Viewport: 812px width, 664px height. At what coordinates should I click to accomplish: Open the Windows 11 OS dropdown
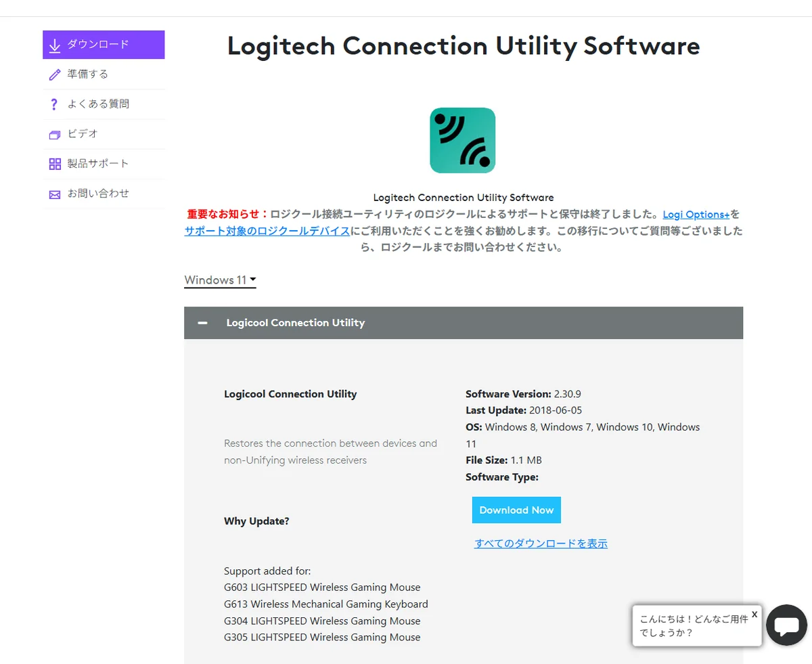click(x=220, y=280)
